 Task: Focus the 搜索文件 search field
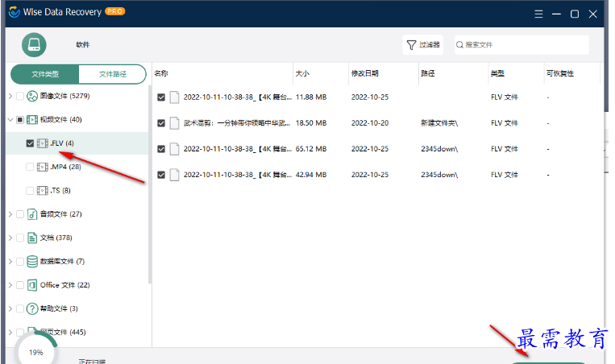click(522, 45)
